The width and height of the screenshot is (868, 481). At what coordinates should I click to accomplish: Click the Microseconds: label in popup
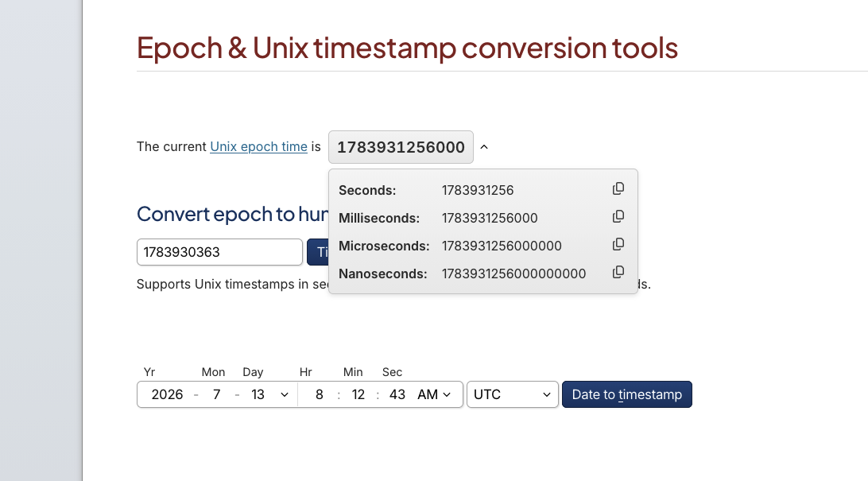[384, 246]
